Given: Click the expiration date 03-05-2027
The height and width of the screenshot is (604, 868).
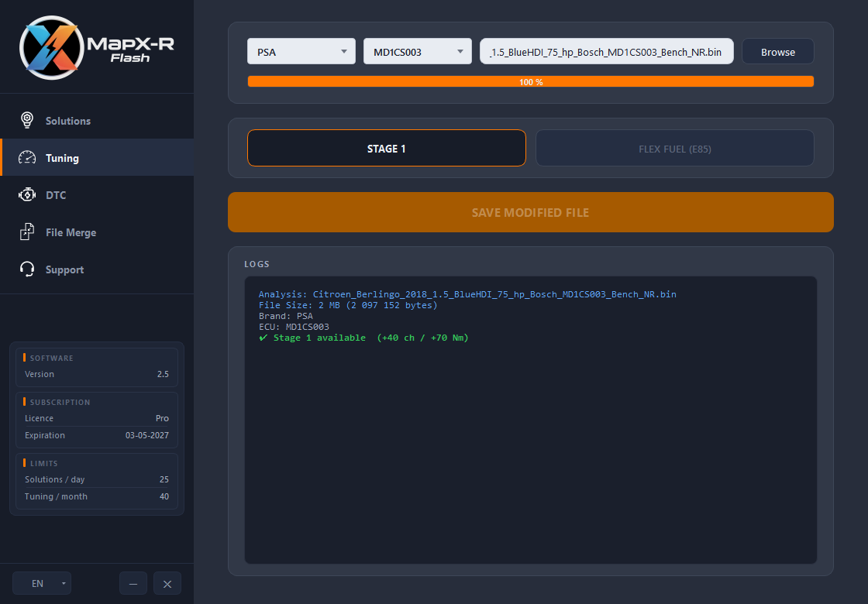Looking at the screenshot, I should (146, 435).
